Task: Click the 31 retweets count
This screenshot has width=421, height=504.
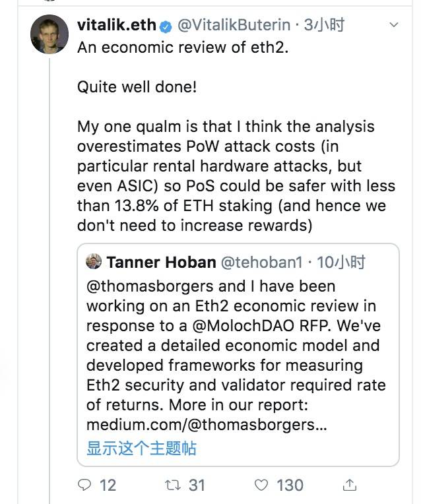Action: pyautogui.click(x=197, y=485)
